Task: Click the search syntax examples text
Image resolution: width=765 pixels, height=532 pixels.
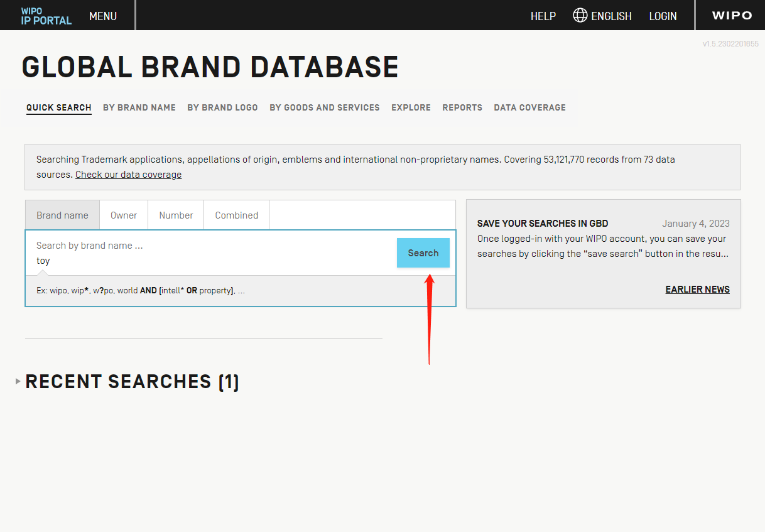Action: point(141,291)
